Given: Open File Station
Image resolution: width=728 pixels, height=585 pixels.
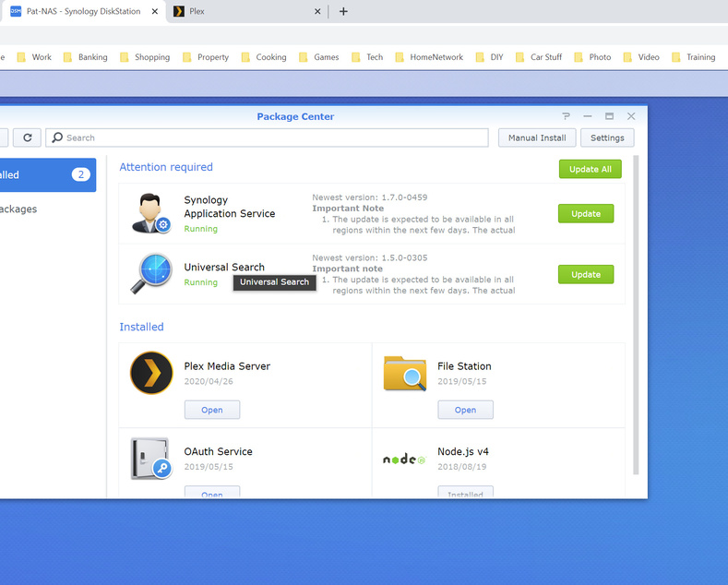Looking at the screenshot, I should (466, 410).
